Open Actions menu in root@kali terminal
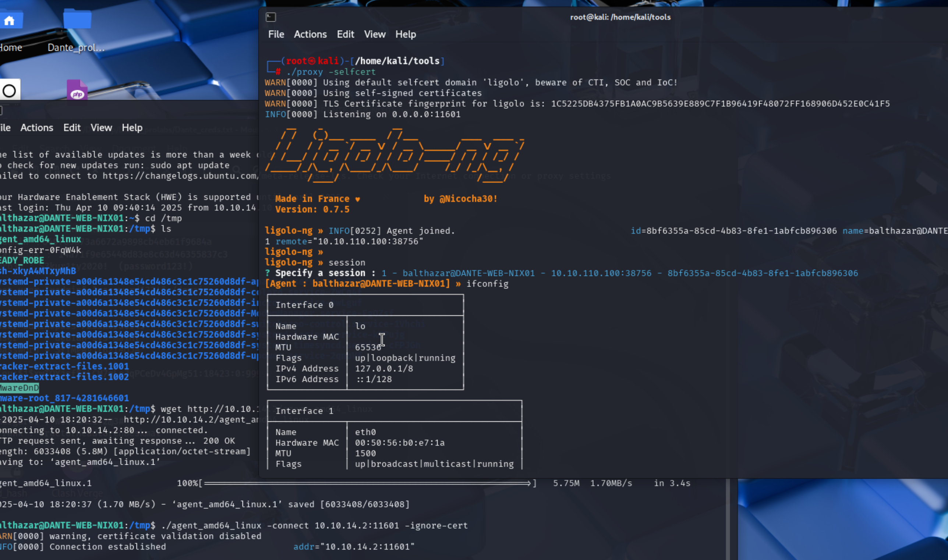Screen dimensions: 948x560 pyautogui.click(x=310, y=34)
